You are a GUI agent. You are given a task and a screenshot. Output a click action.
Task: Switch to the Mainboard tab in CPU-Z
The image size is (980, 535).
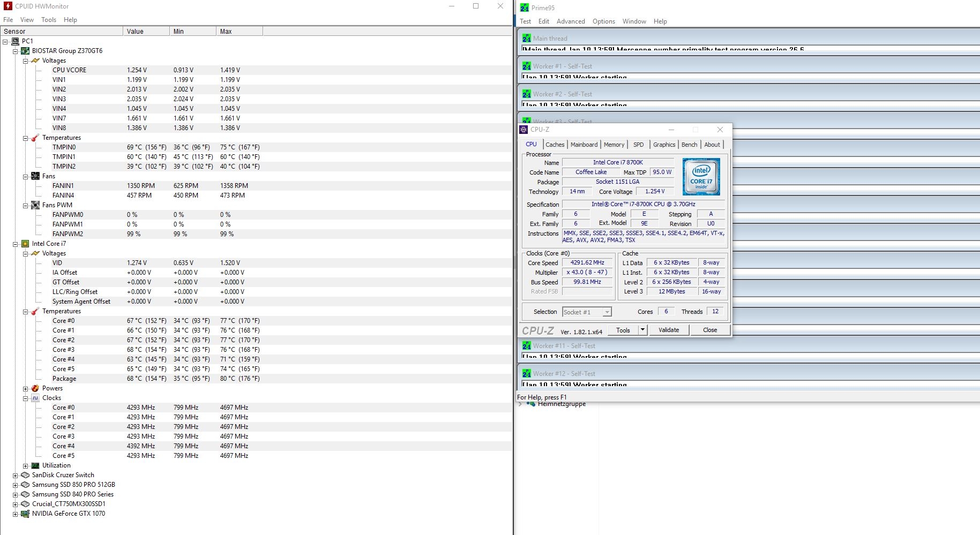tap(584, 145)
